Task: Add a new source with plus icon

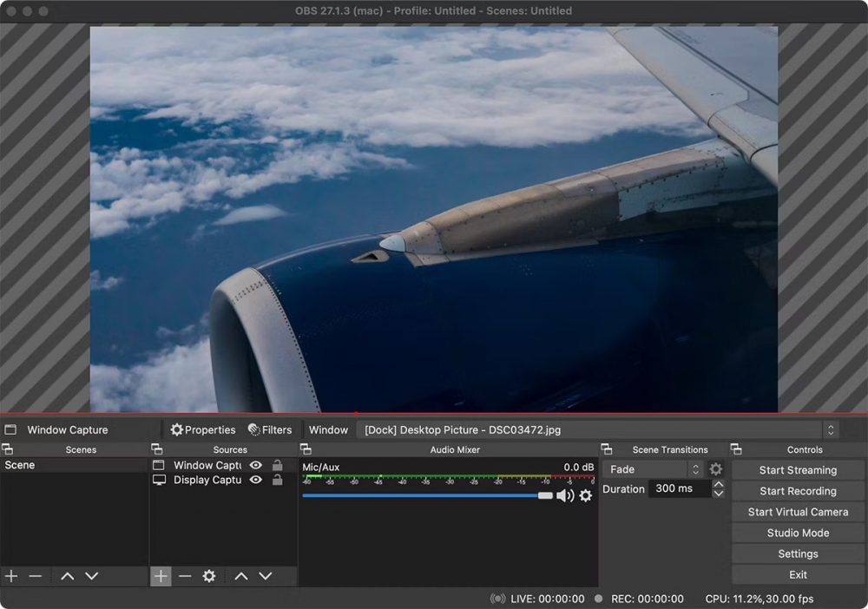Action: pyautogui.click(x=161, y=576)
